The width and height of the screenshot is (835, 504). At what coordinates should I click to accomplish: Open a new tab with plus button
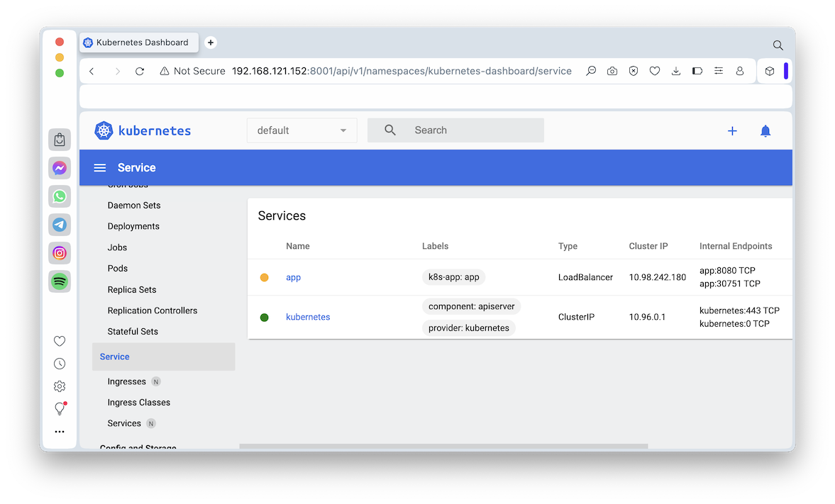(x=211, y=43)
